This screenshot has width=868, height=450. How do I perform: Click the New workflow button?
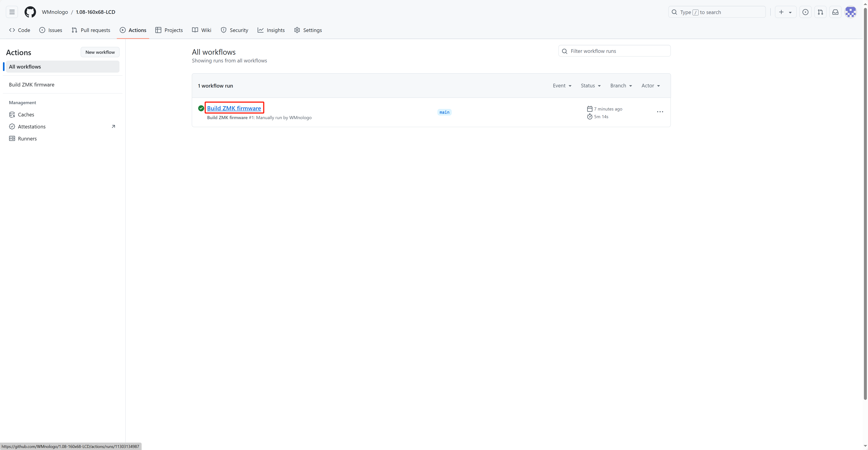pyautogui.click(x=100, y=52)
